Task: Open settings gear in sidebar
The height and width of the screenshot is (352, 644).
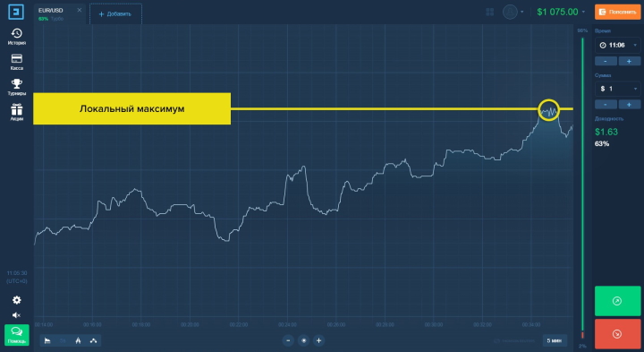Action: pos(17,300)
